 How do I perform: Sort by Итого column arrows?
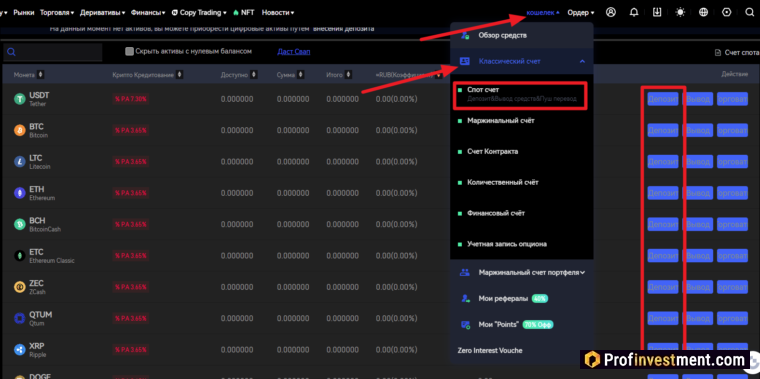(348, 75)
